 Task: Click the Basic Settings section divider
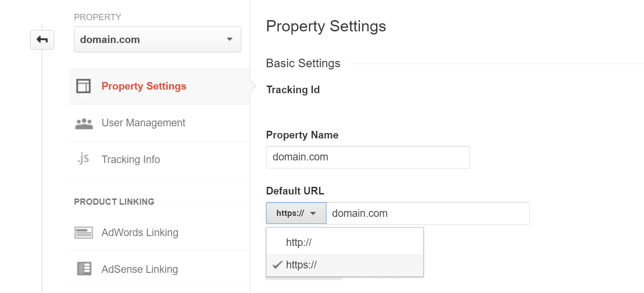pyautogui.click(x=303, y=63)
